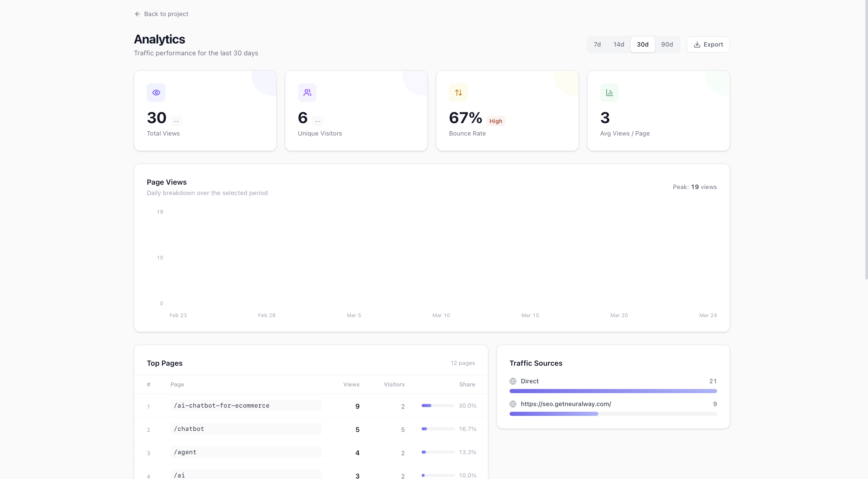The width and height of the screenshot is (868, 479).
Task: Click the eye icon on Total Views card
Action: click(156, 93)
